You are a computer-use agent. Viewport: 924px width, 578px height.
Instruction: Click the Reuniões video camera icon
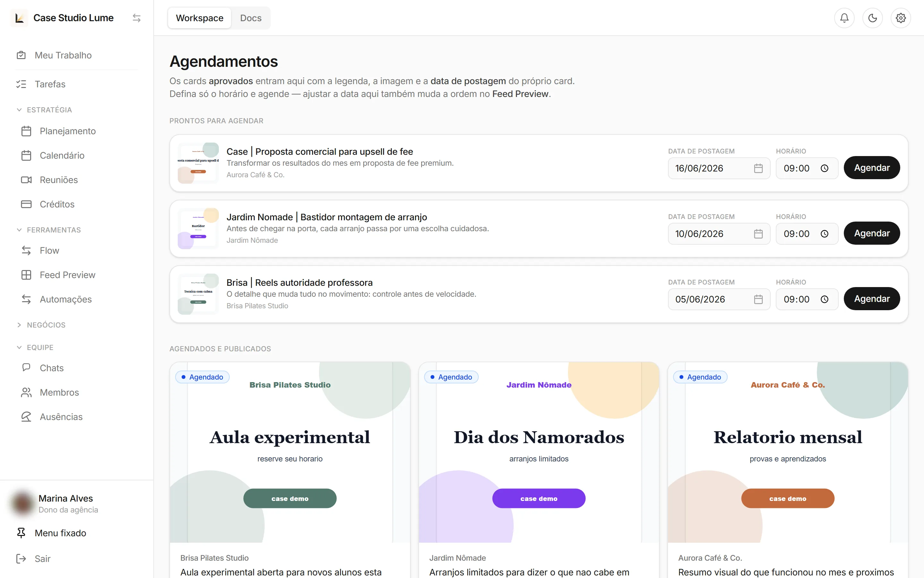pyautogui.click(x=26, y=180)
